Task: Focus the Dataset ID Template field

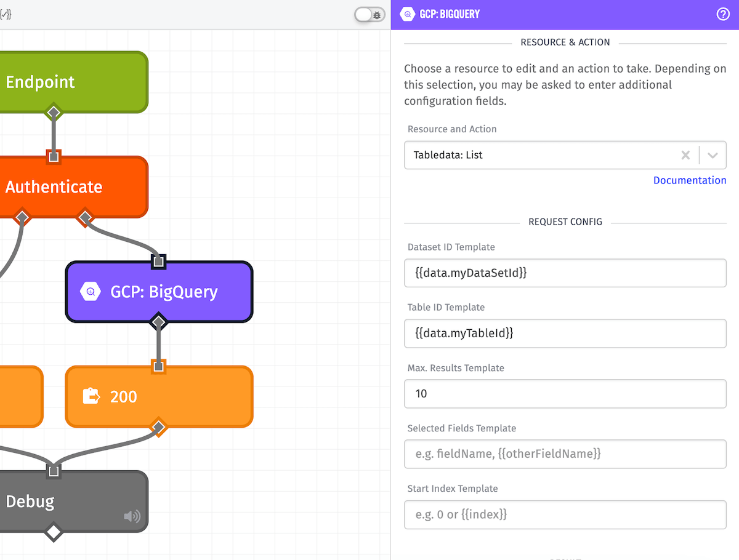Action: coord(565,273)
